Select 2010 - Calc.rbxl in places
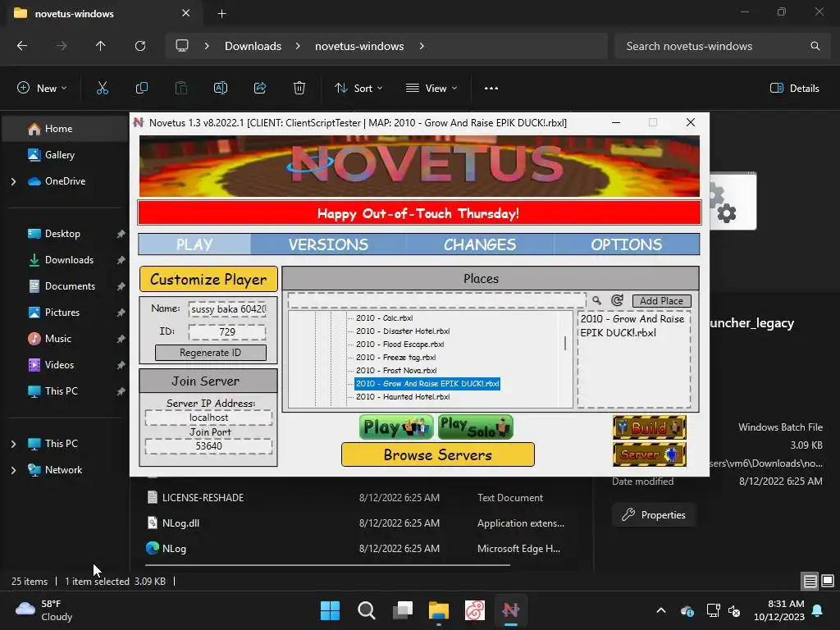Viewport: 840px width, 630px height. point(384,317)
